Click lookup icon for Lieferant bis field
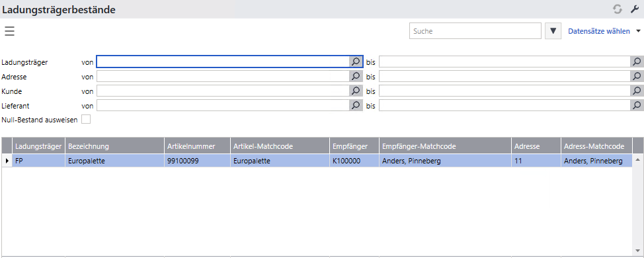Screen dimensions: 644x258 click(x=637, y=106)
